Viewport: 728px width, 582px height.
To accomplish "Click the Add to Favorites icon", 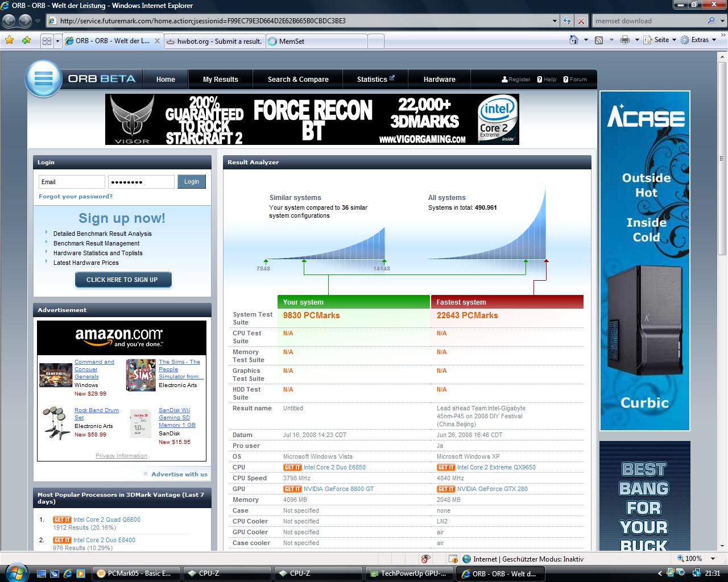I will (x=26, y=40).
